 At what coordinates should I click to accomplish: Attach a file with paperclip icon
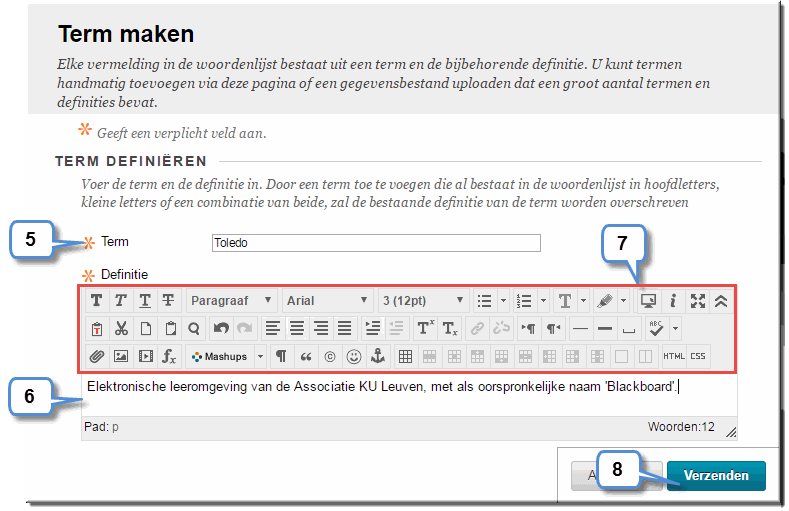[97, 357]
